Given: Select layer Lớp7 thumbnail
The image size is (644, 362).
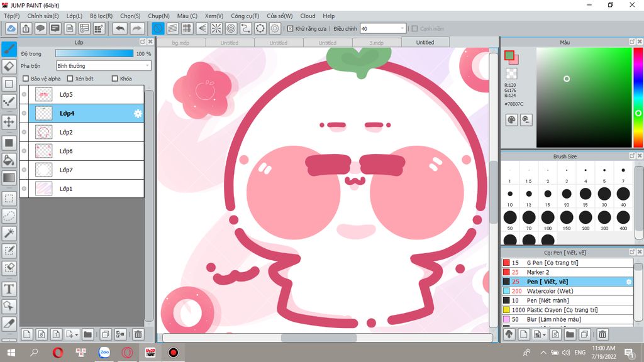Looking at the screenshot, I should coord(43,170).
